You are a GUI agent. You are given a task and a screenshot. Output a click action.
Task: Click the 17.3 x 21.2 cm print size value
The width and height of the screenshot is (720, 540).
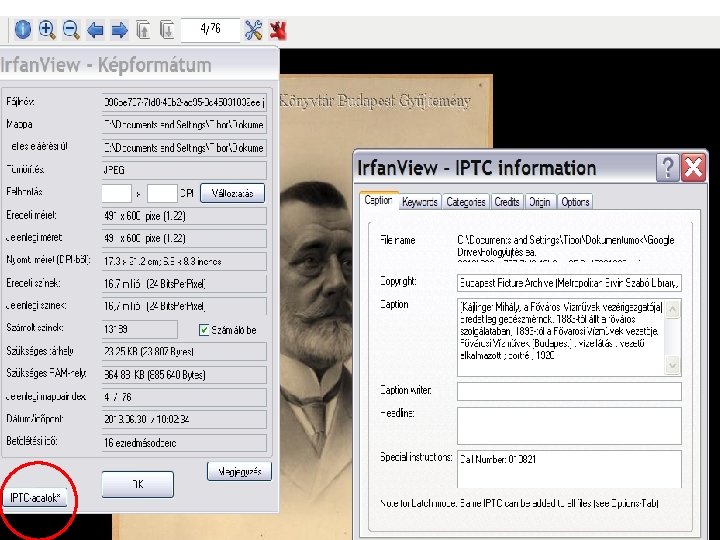[184, 261]
